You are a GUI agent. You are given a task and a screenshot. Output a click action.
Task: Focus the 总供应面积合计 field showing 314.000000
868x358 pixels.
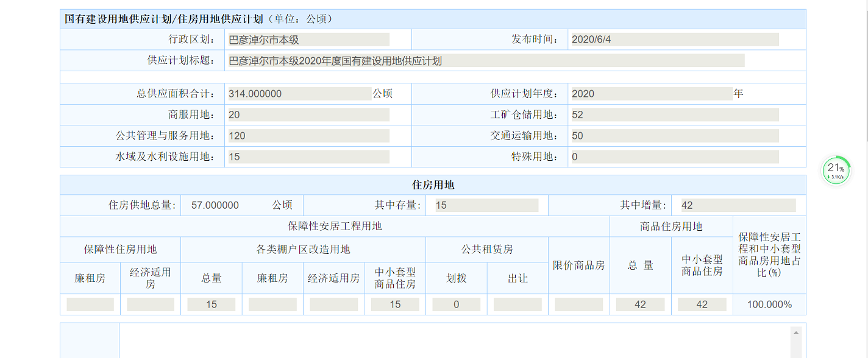(299, 94)
